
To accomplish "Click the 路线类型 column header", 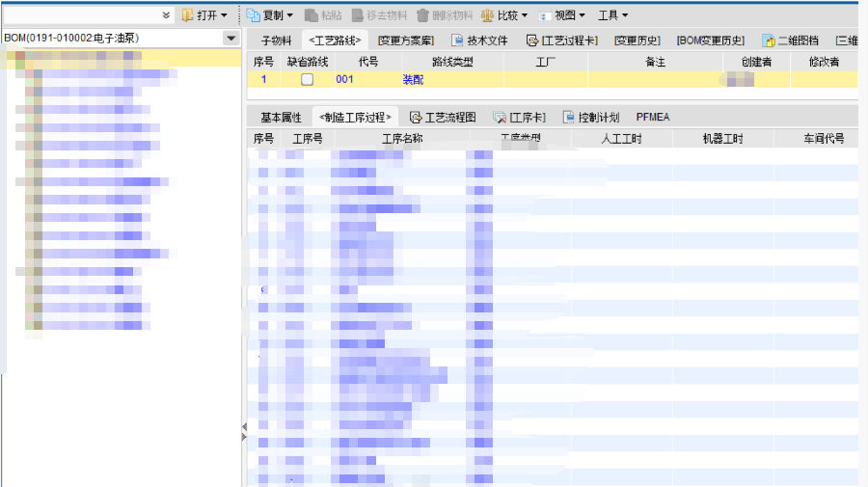I will (x=452, y=62).
